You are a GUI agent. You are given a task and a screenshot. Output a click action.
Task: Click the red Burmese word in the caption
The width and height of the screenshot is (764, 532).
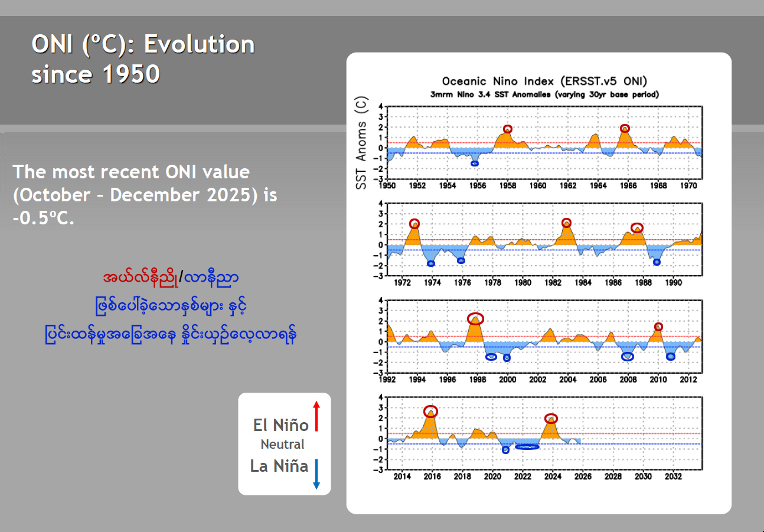tap(140, 277)
